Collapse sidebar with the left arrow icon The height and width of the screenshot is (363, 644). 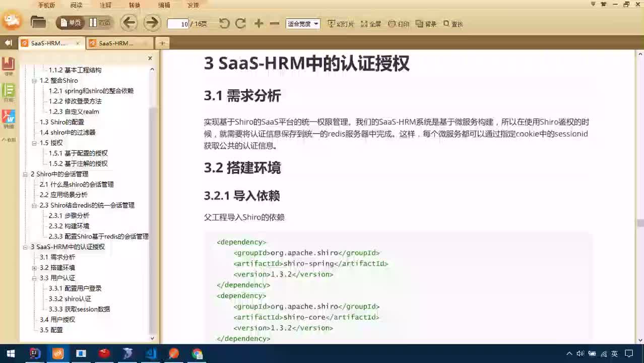8,43
